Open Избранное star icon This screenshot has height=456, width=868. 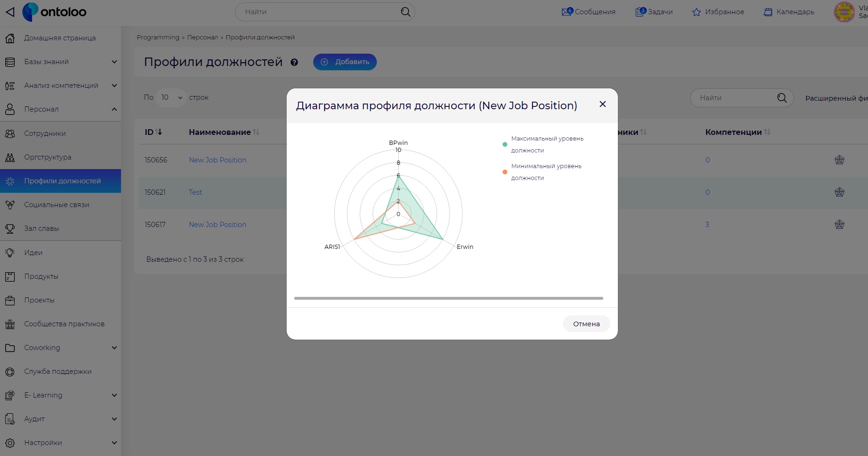(696, 12)
